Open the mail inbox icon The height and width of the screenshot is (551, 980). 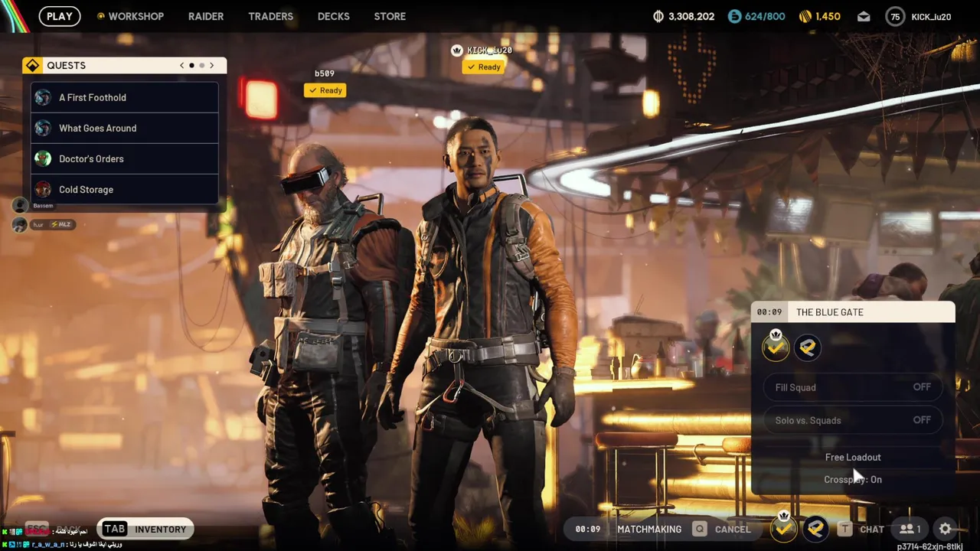pos(864,16)
